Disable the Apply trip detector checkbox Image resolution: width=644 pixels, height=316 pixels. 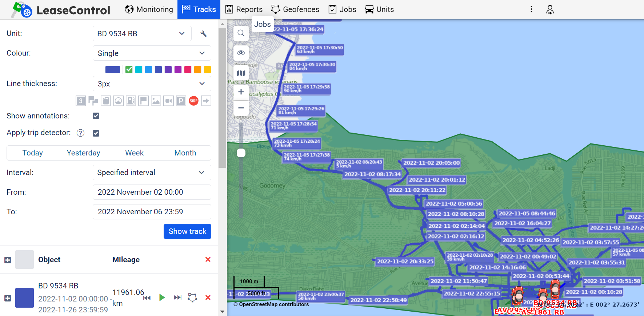(x=96, y=133)
